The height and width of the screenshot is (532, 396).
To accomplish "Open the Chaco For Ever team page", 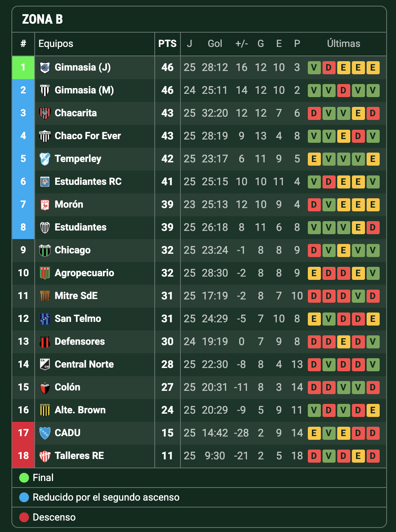I will click(x=88, y=136).
